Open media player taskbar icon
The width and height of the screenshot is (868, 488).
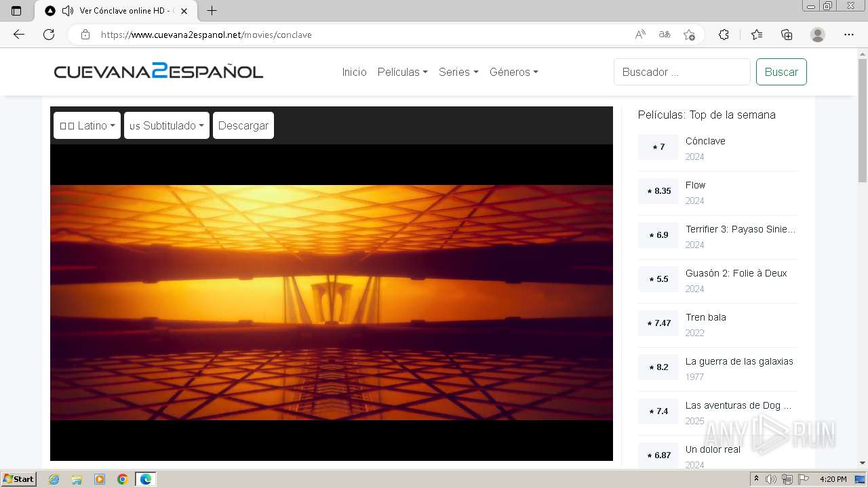point(100,479)
